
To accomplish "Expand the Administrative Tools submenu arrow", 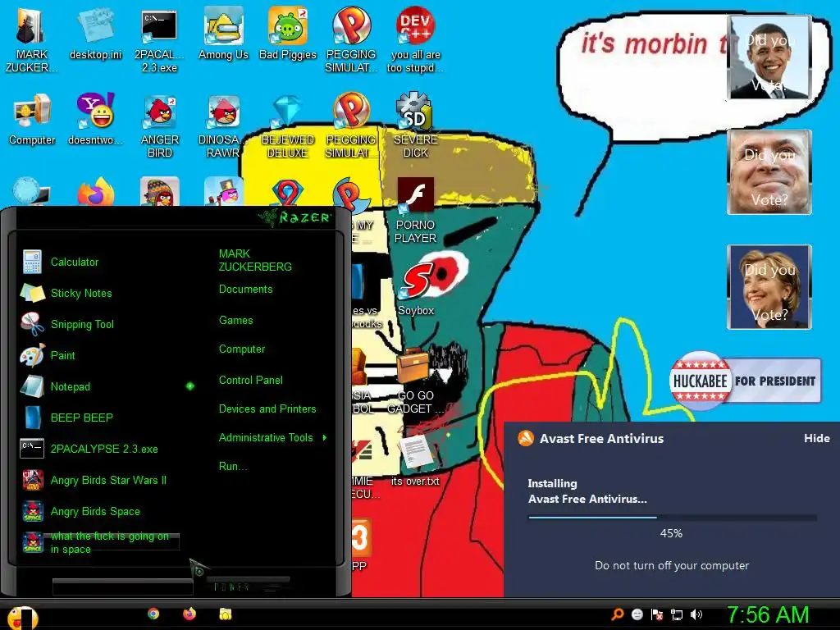I will 325,438.
